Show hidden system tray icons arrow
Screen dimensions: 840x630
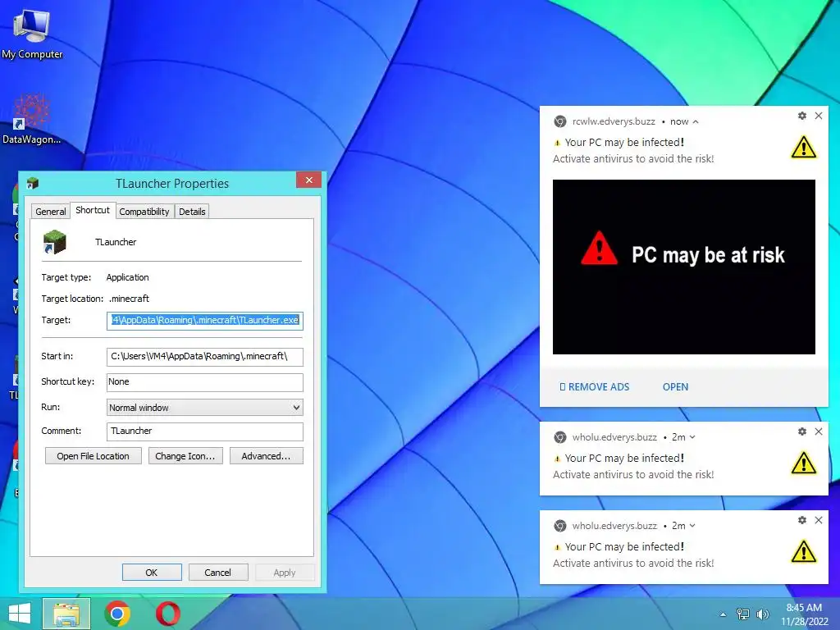(724, 614)
